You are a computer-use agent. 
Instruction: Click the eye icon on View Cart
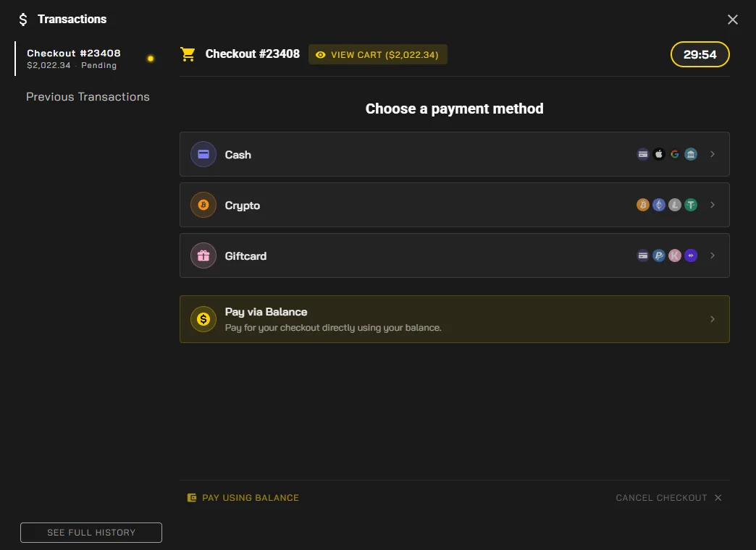coord(320,55)
